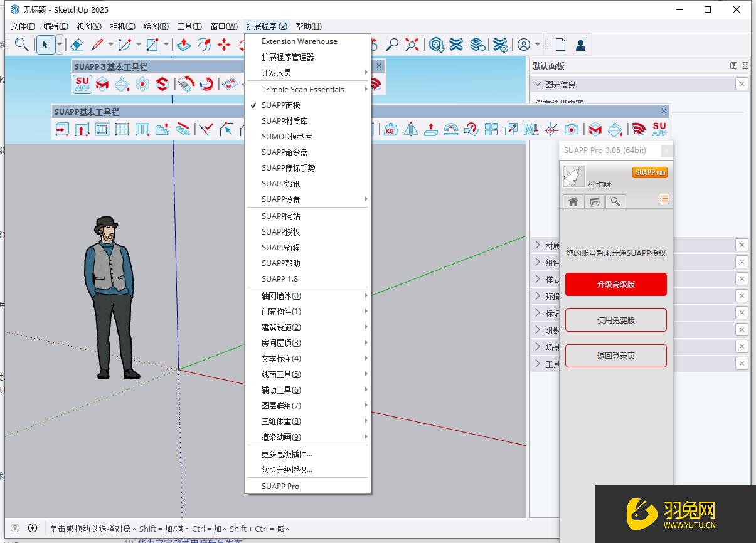This screenshot has height=543, width=756.
Task: Select SUAPP Pro at the menu bottom
Action: point(307,487)
